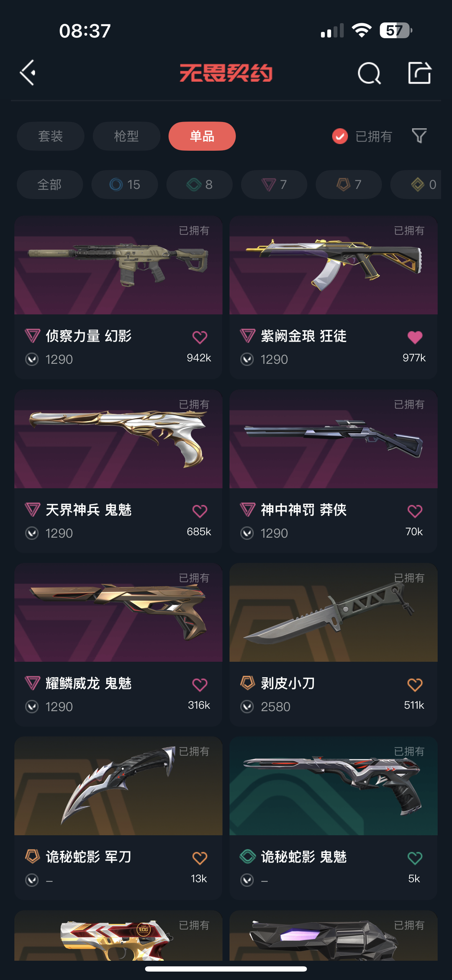Open the search magnifier icon
Image resolution: width=452 pixels, height=980 pixels.
pyautogui.click(x=370, y=73)
